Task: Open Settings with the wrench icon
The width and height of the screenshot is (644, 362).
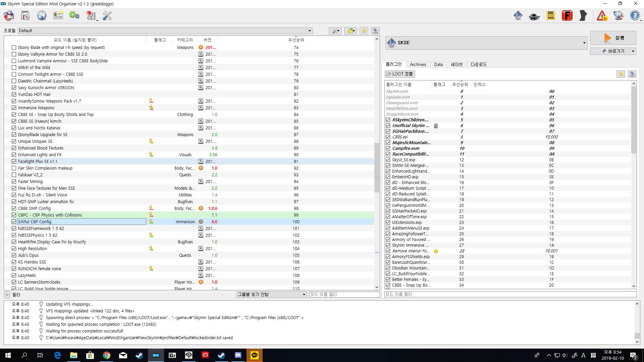Action: tap(107, 15)
